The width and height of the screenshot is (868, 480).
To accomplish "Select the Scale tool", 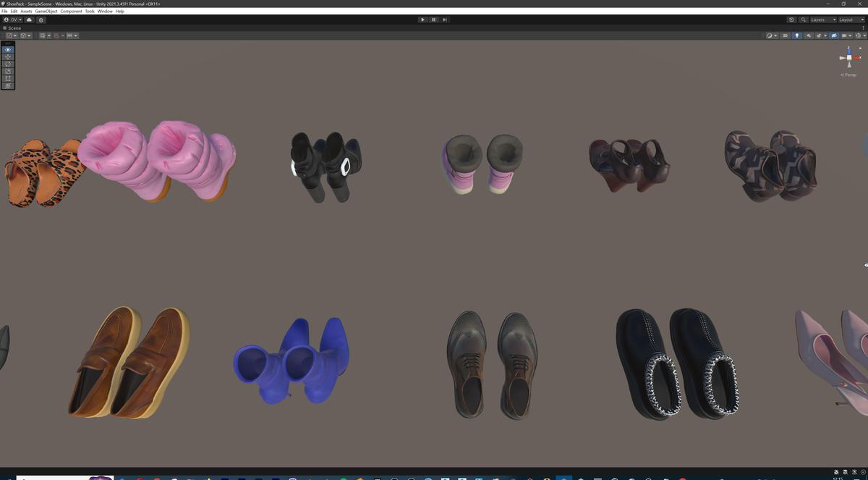I will pos(7,71).
